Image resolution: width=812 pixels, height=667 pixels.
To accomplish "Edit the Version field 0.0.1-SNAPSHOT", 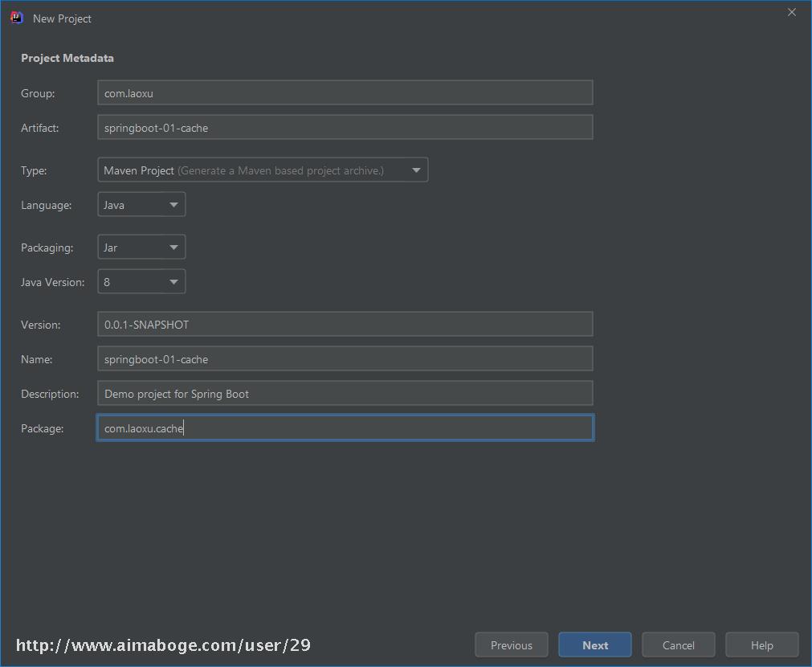I will tap(345, 325).
